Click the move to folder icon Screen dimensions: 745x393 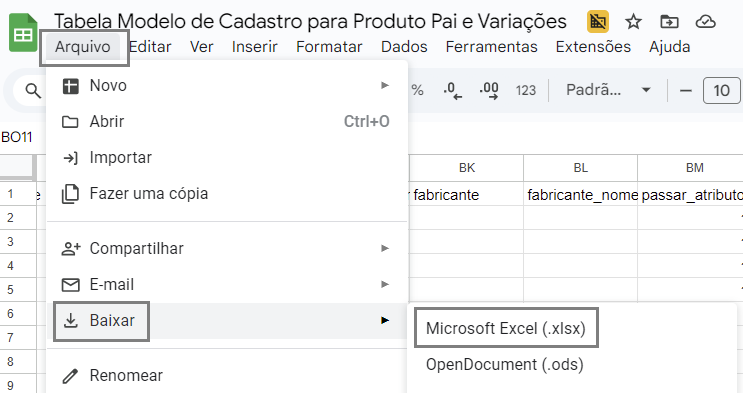tap(669, 22)
